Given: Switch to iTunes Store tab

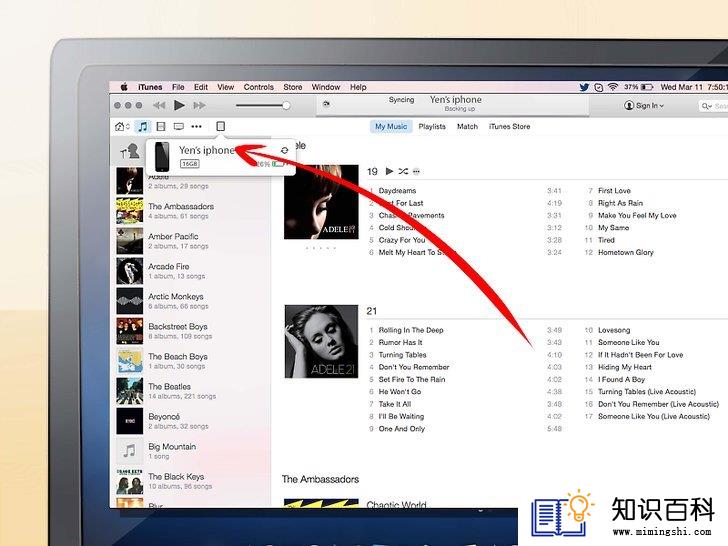Looking at the screenshot, I should click(x=509, y=126).
